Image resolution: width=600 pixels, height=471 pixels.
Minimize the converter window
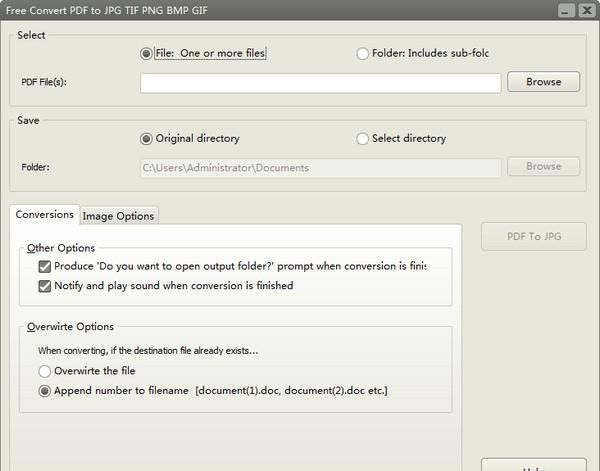tap(566, 10)
